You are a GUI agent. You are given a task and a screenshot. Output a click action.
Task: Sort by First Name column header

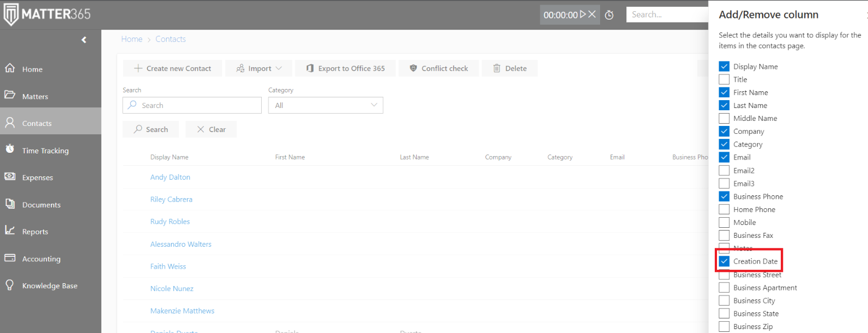[x=290, y=157]
